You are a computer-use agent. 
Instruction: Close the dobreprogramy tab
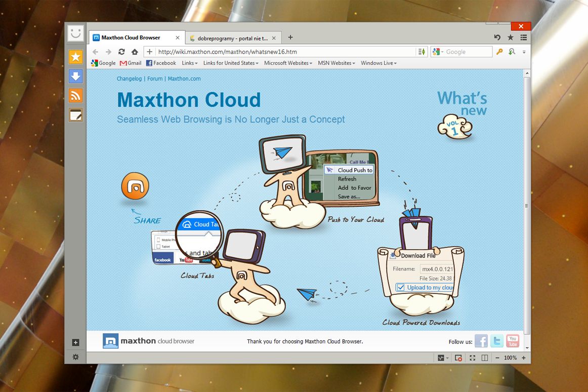click(274, 38)
